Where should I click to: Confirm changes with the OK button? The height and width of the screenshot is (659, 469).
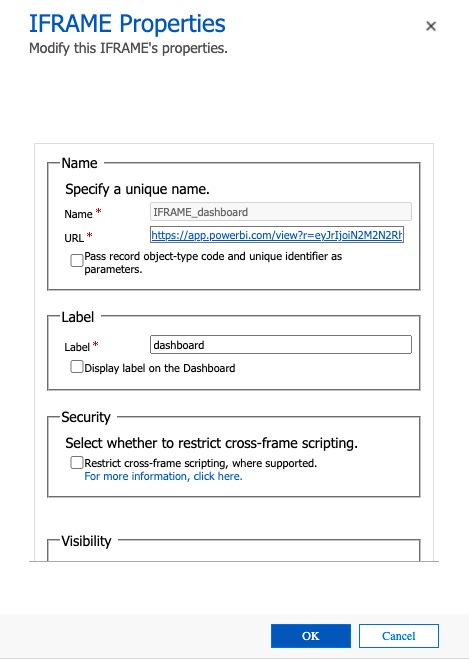pos(311,636)
